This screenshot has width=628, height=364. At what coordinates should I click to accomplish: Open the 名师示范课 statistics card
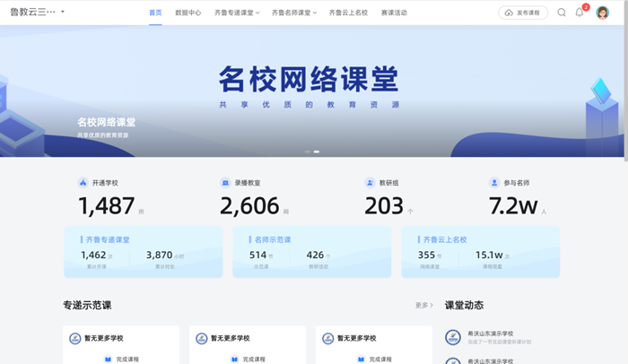[x=311, y=251]
